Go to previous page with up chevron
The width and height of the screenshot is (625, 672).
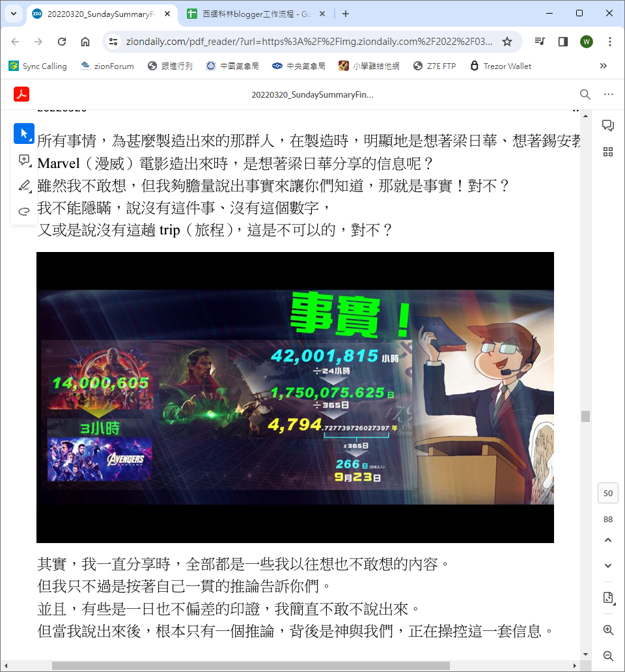point(608,540)
